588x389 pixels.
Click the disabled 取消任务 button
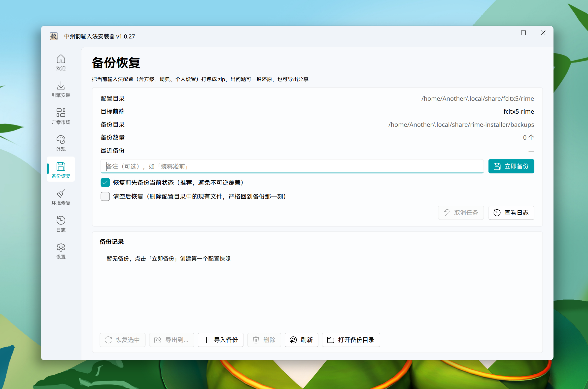[461, 213]
